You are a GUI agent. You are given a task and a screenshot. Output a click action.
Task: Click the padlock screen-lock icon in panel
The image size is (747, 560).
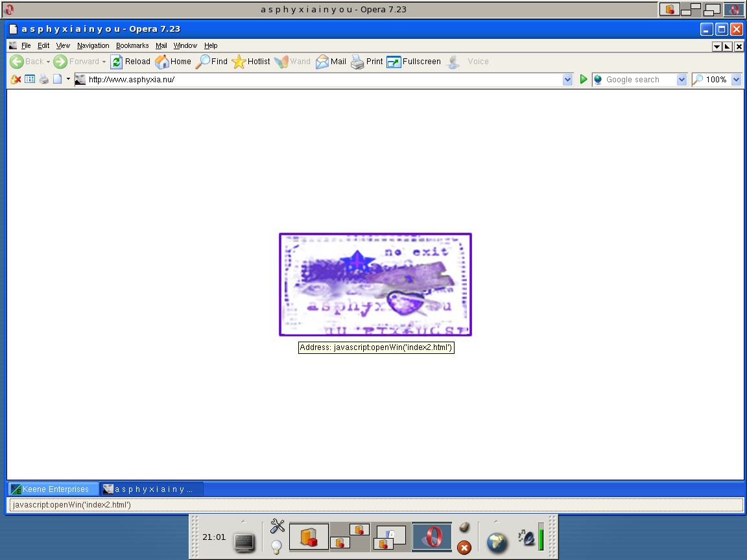(x=464, y=527)
